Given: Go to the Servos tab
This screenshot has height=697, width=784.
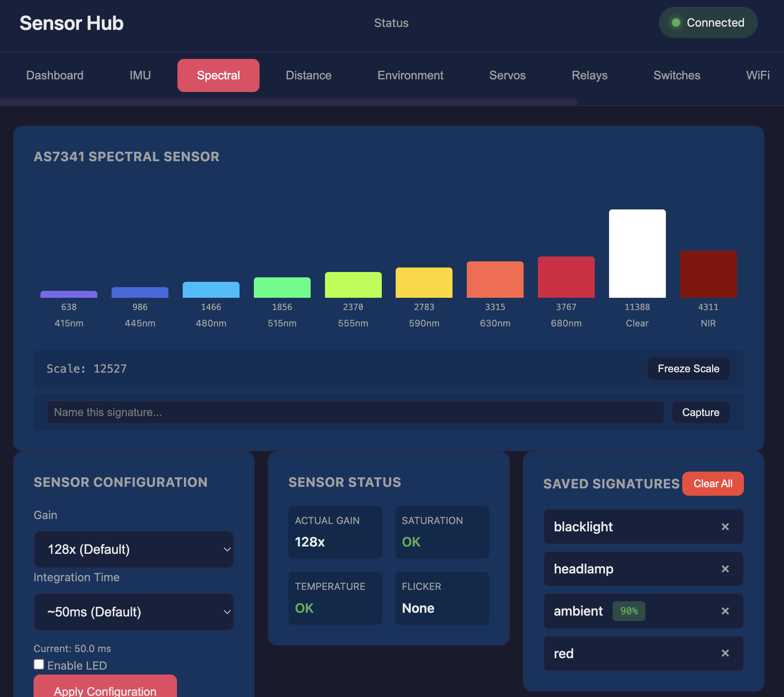Looking at the screenshot, I should (507, 75).
